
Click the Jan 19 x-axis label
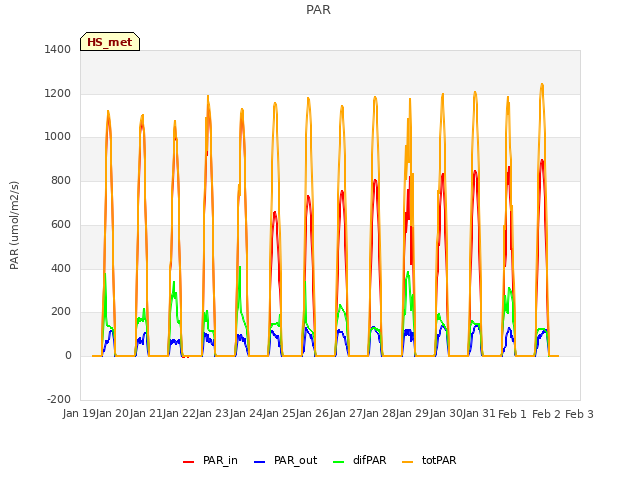79,413
